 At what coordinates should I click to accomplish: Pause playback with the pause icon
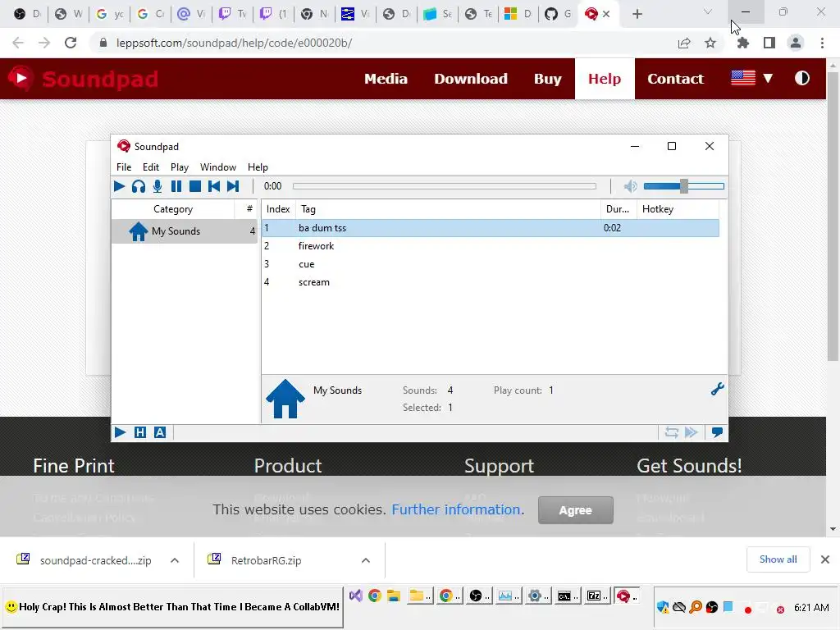[176, 186]
